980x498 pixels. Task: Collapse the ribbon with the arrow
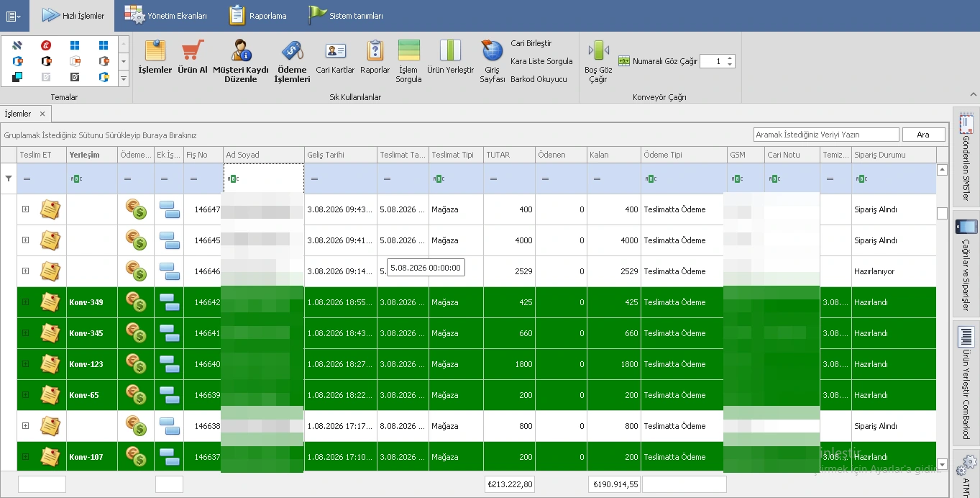pos(974,94)
